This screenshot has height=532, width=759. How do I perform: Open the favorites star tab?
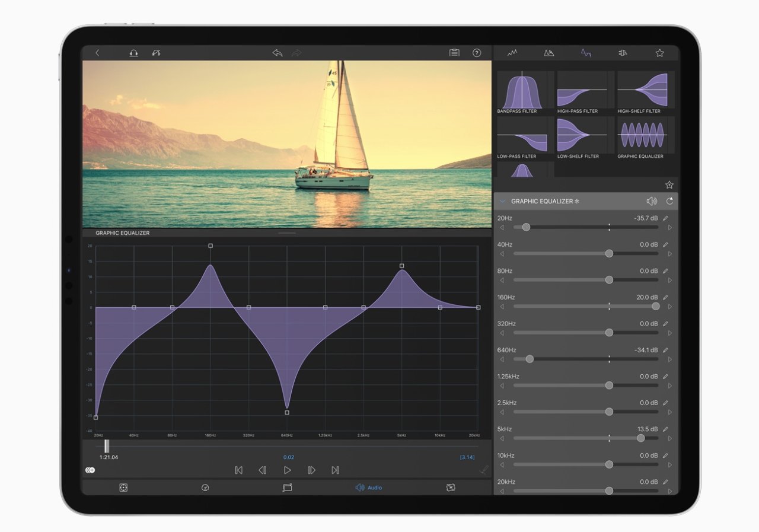(659, 53)
